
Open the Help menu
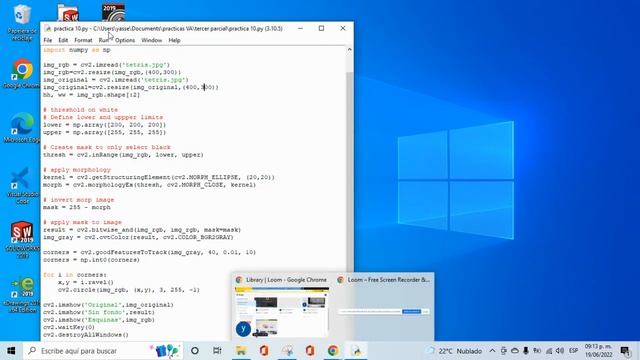(174, 40)
